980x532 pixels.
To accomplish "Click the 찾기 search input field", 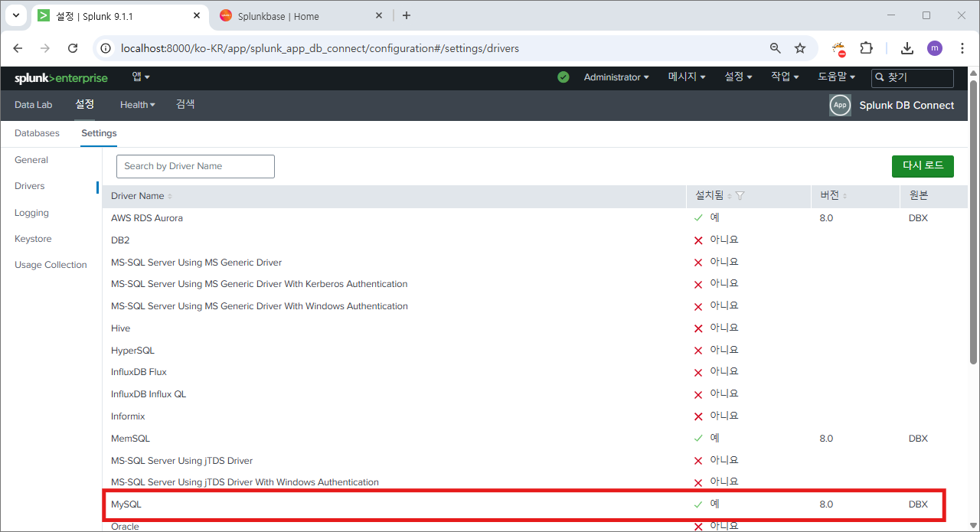I will [x=913, y=77].
